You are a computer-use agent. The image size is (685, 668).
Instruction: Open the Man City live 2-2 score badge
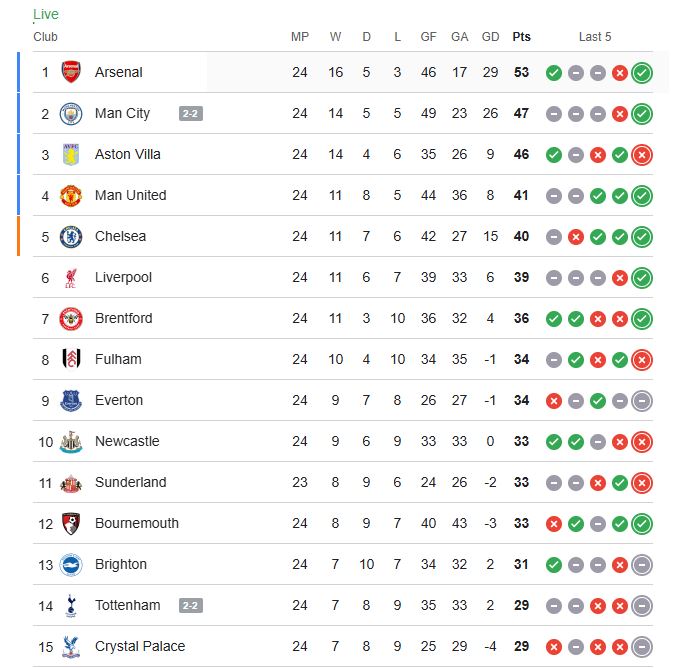pos(191,113)
